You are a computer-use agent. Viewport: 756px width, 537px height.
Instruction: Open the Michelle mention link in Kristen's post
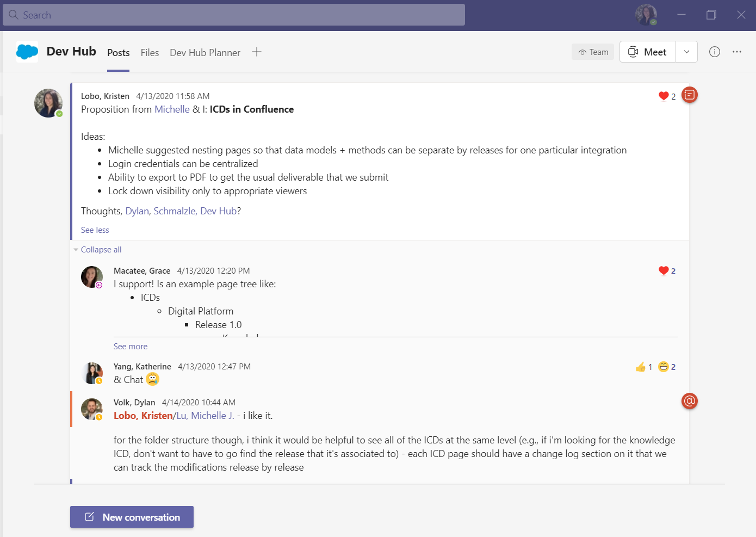172,109
